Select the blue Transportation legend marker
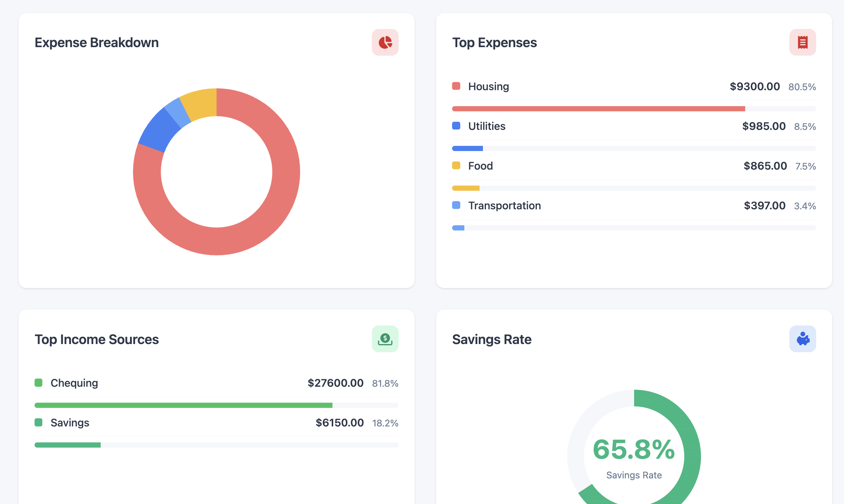This screenshot has height=504, width=844. (x=456, y=205)
